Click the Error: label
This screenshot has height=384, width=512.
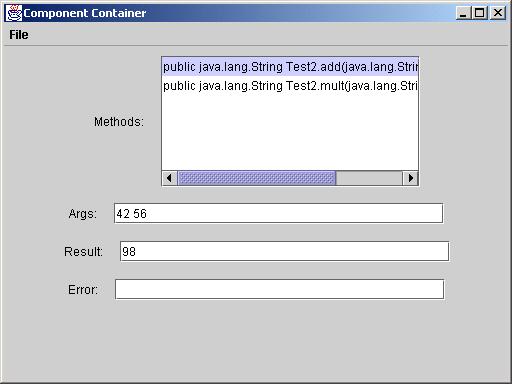[x=83, y=290]
